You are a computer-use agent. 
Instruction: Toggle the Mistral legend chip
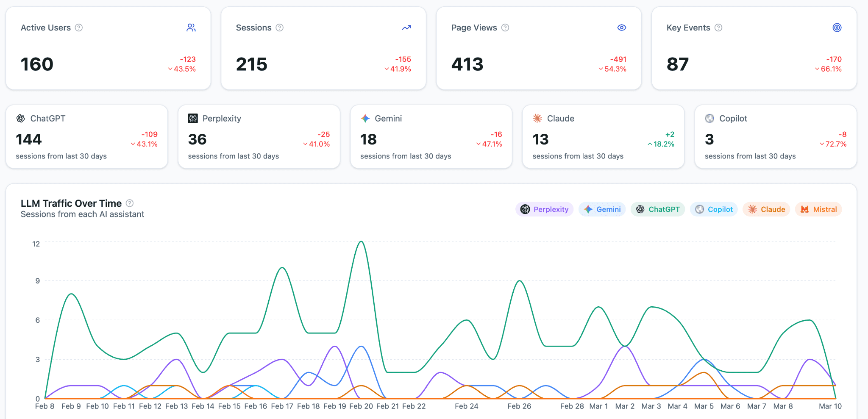[x=819, y=209]
